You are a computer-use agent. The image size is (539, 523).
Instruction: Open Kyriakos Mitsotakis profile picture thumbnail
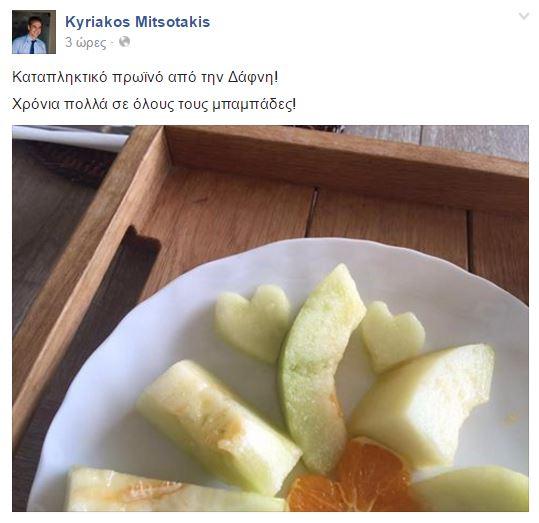pyautogui.click(x=34, y=32)
